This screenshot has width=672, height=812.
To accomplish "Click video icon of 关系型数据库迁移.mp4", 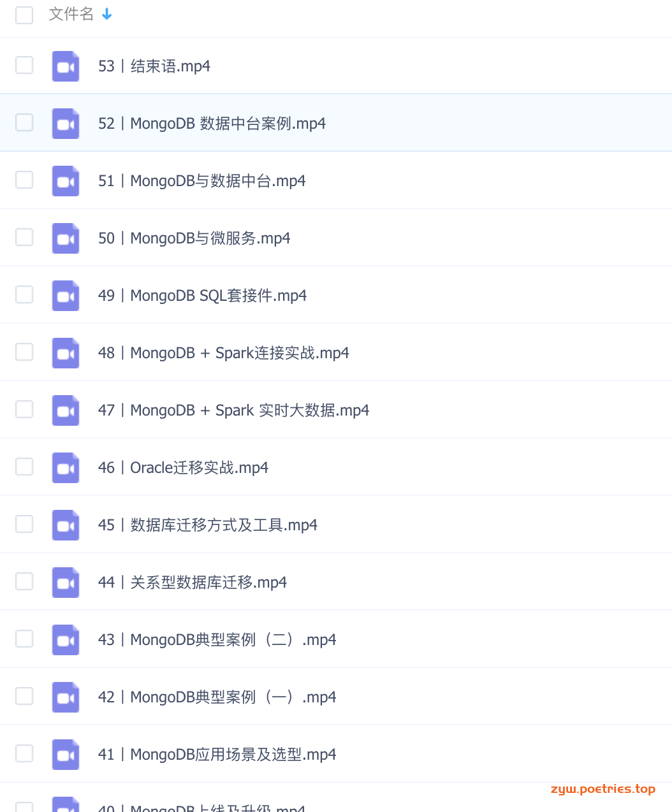I will 66,583.
